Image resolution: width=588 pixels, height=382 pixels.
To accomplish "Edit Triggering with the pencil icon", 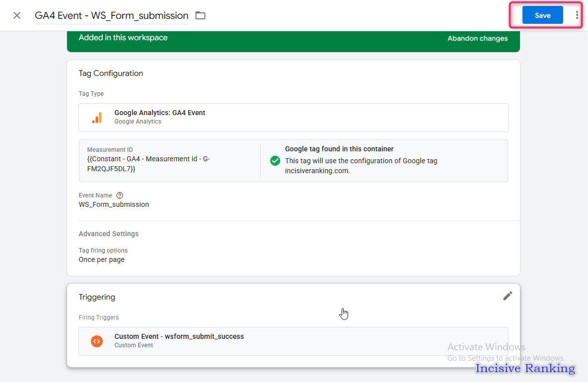I will [x=508, y=296].
